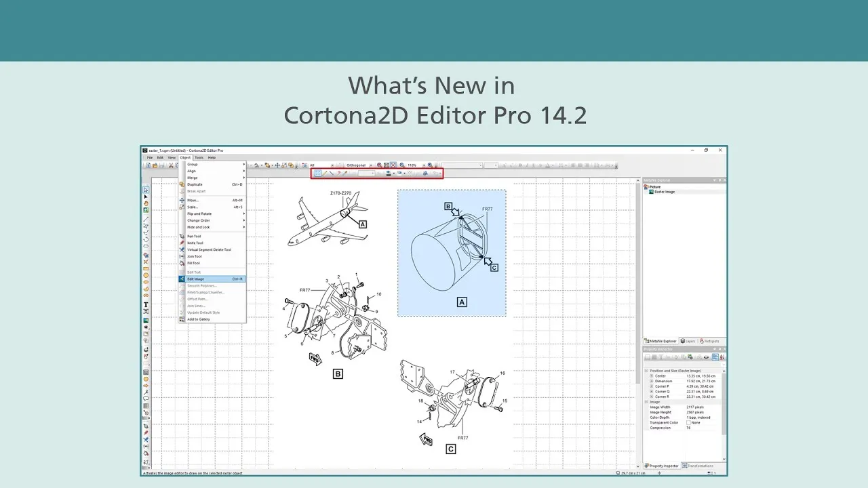Choose the pencil tool in image editing toolbar
Screen dimensions: 868x488
(324, 174)
